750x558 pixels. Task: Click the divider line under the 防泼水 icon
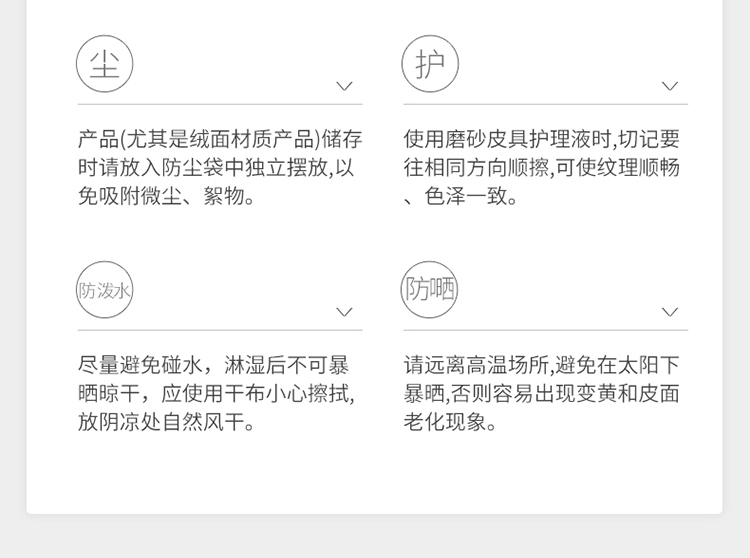(220, 330)
